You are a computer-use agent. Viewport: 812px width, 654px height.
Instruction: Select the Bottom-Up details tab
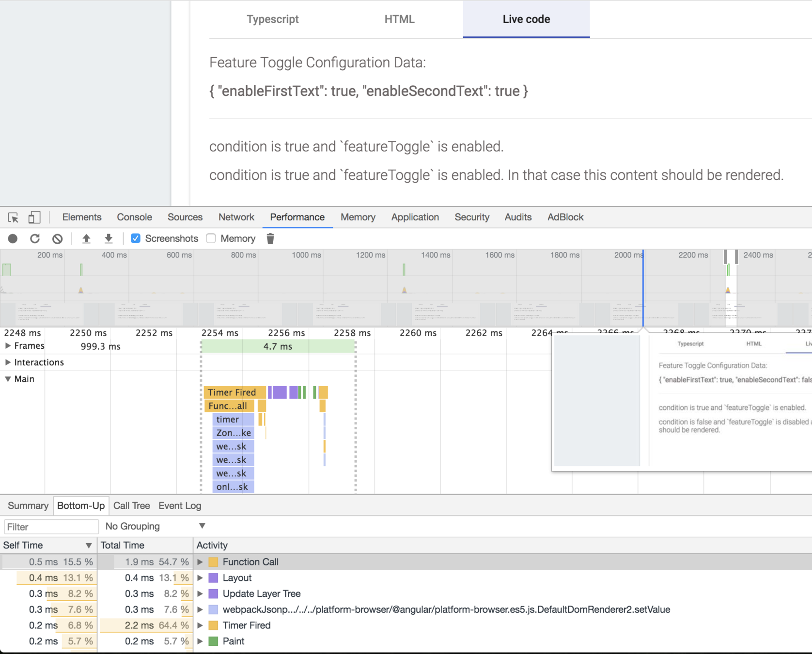point(81,506)
